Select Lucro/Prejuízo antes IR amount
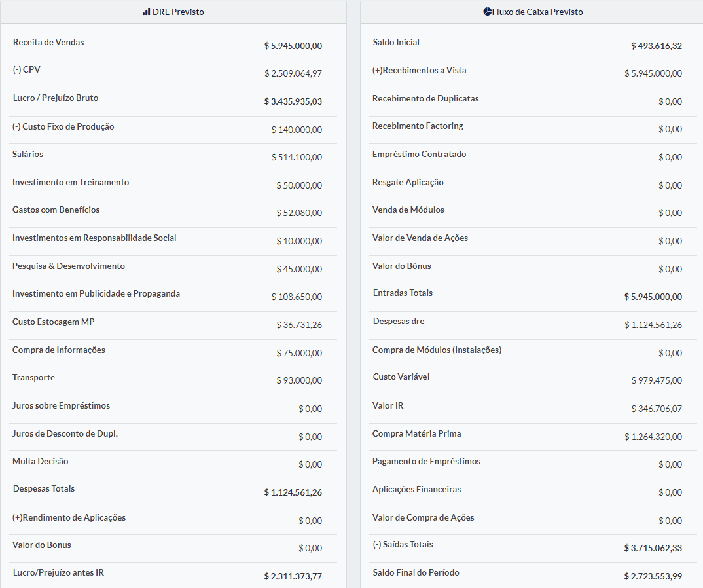The height and width of the screenshot is (588, 703). 293,576
